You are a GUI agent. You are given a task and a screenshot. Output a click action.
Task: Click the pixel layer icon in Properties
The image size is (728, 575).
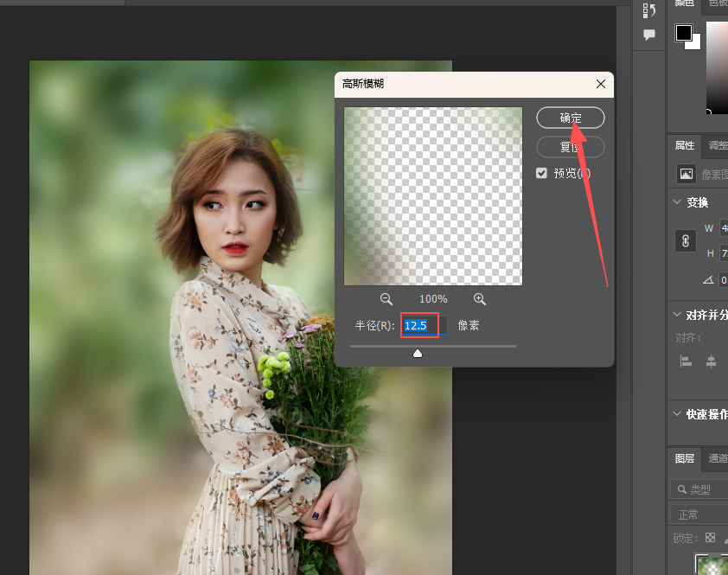coord(686,174)
